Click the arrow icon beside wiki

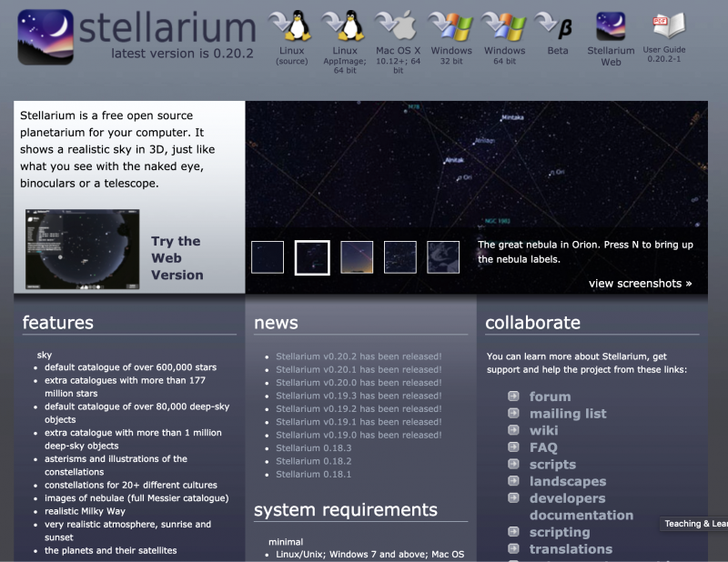[513, 430]
